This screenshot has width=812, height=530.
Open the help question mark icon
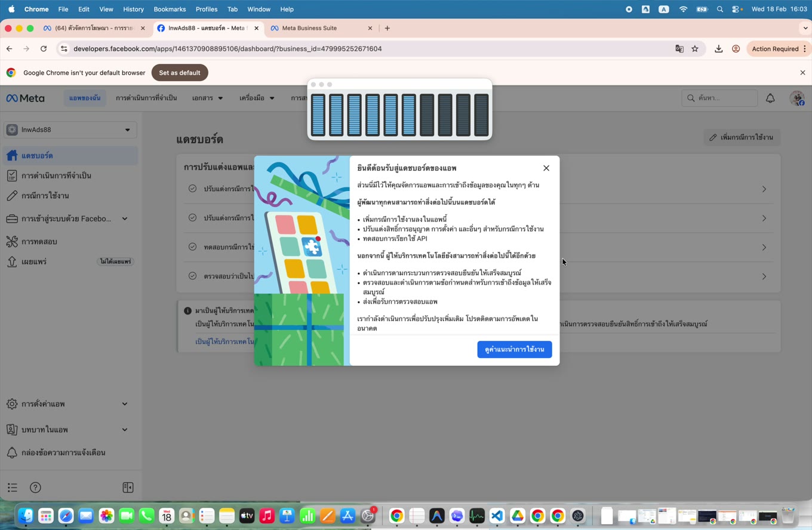click(35, 488)
